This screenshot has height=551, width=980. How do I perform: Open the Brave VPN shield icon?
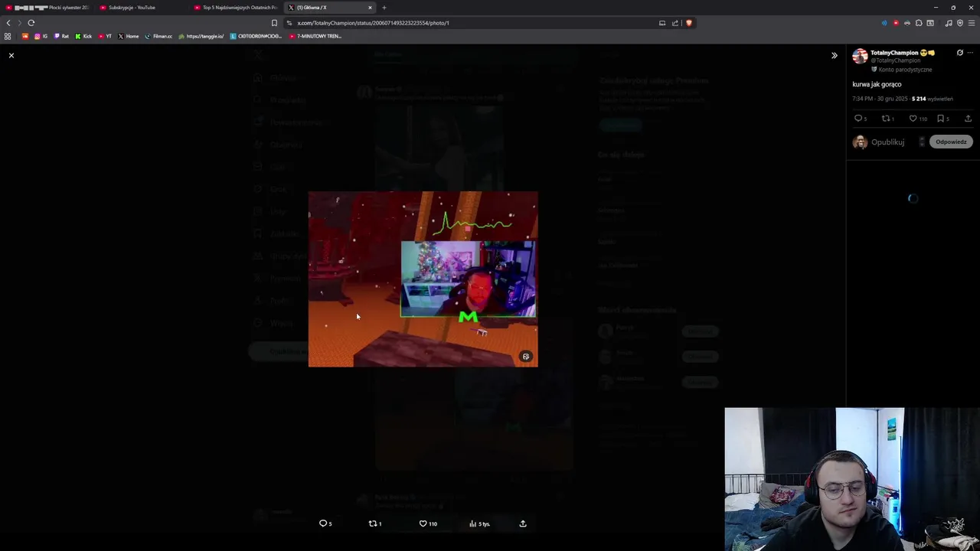click(x=960, y=23)
